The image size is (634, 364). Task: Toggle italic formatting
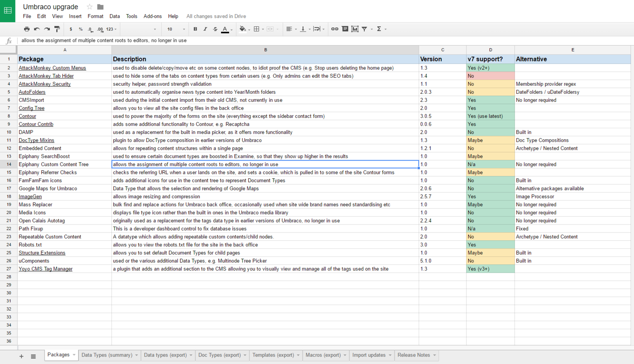click(205, 29)
